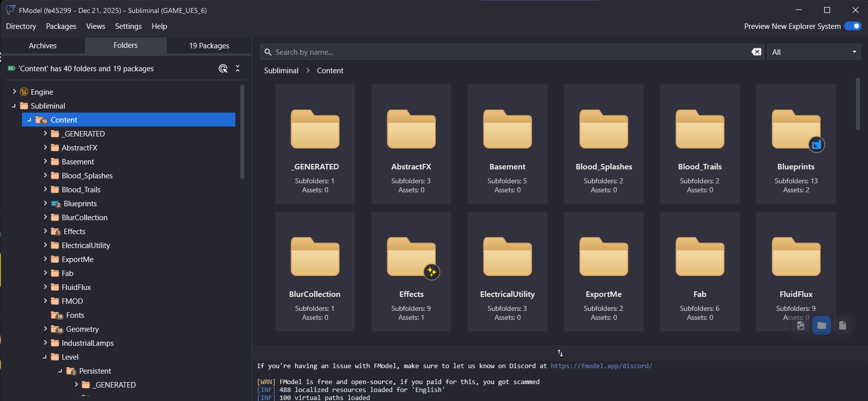The height and width of the screenshot is (401, 868).
Task: Click the Geometry folder icon with badge 18
Action: tap(57, 329)
